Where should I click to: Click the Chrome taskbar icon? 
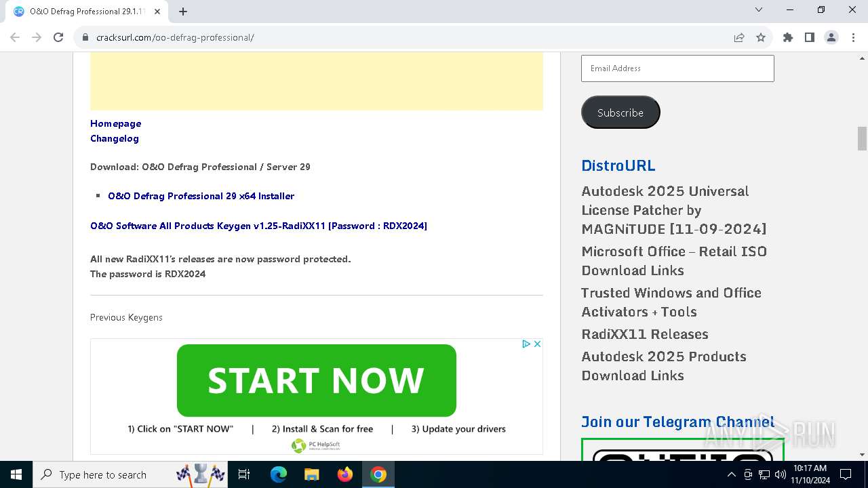pos(378,474)
